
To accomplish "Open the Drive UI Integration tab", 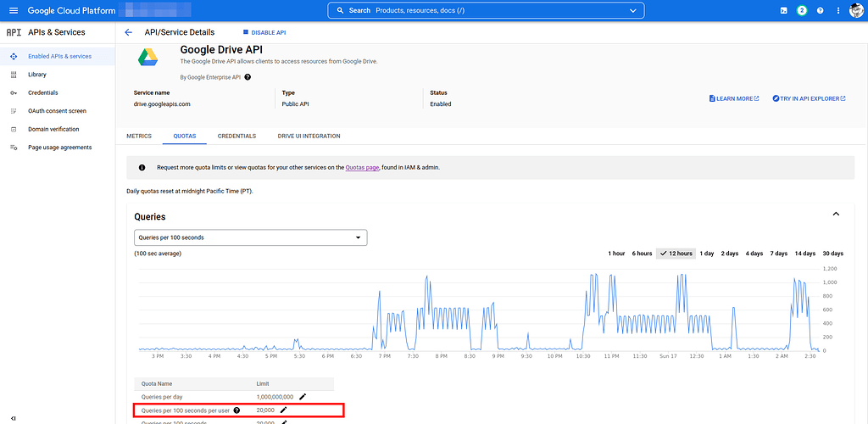I will (309, 137).
